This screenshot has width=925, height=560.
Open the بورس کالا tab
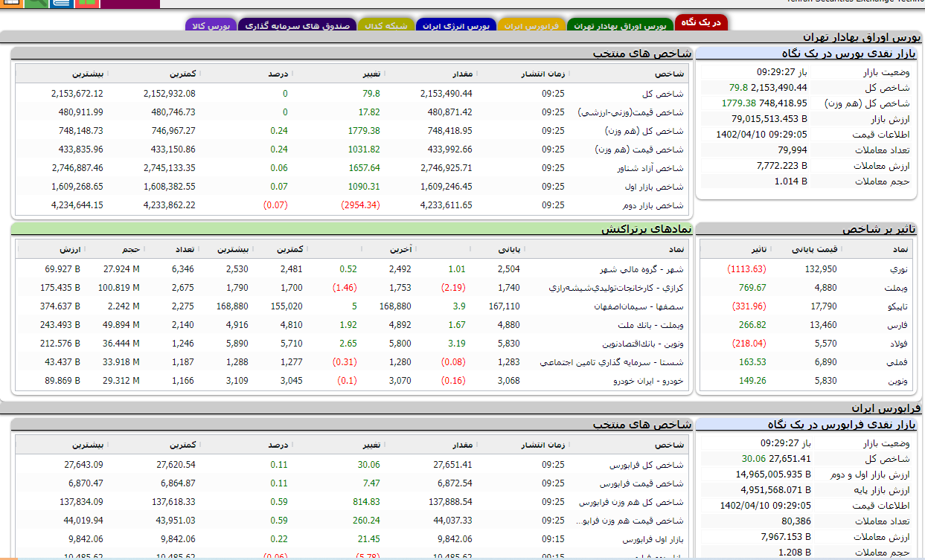tap(211, 25)
